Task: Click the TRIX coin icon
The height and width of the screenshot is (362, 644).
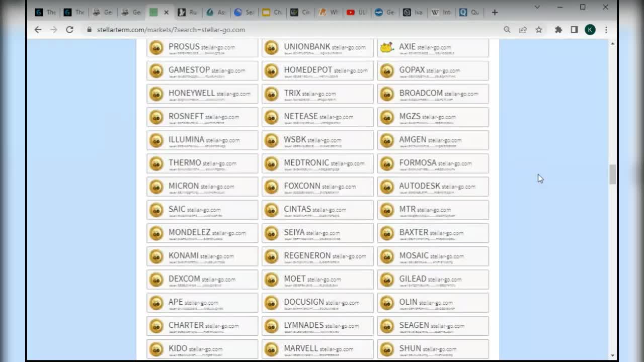Action: pos(271,94)
